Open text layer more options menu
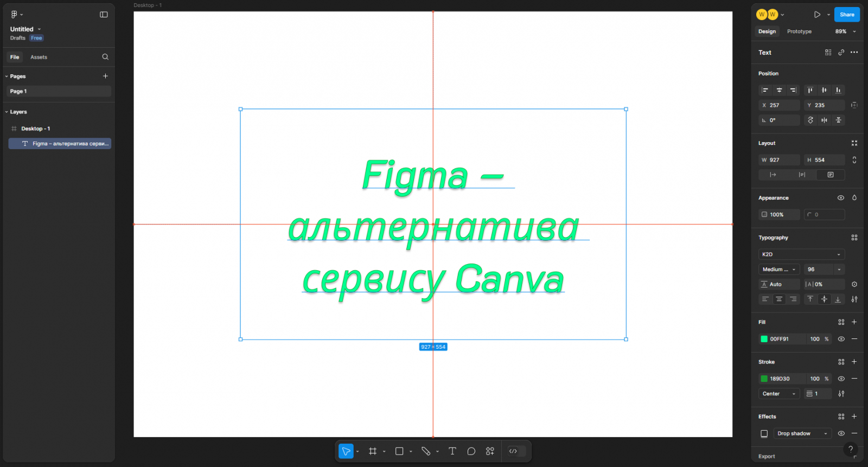Screen dimensions: 868x467 point(854,53)
